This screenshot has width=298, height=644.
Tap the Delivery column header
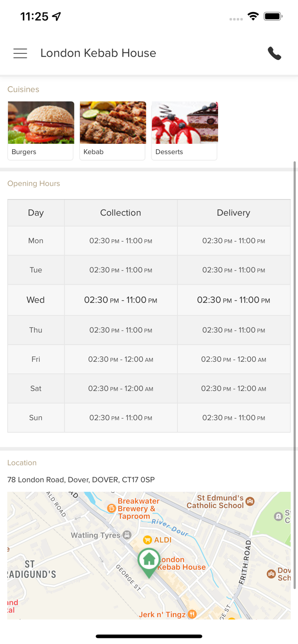(233, 213)
